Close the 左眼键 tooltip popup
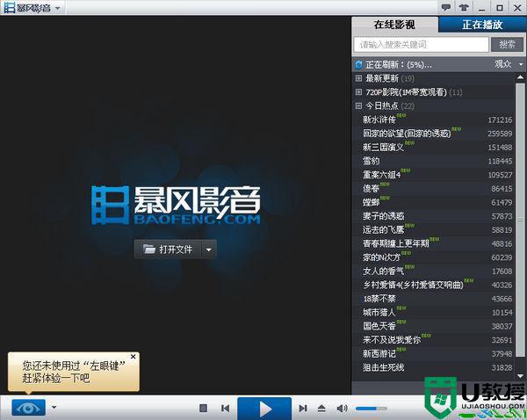The width and height of the screenshot is (527, 420). pos(134,357)
